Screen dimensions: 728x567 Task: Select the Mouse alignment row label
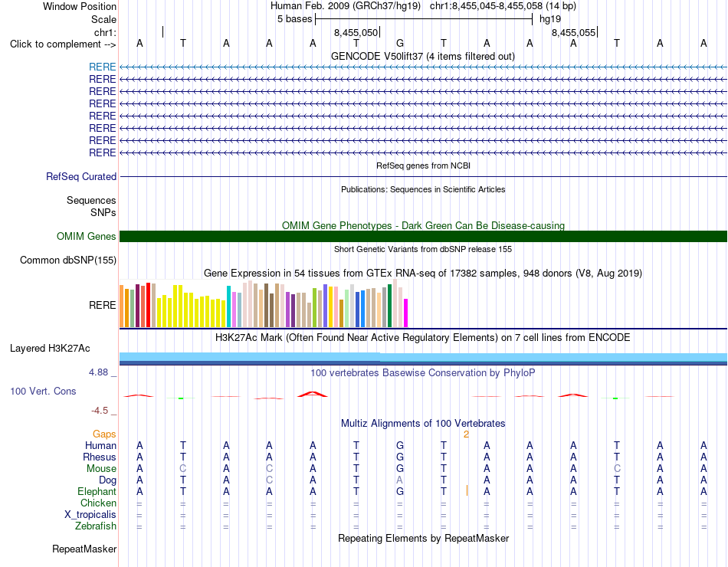101,469
